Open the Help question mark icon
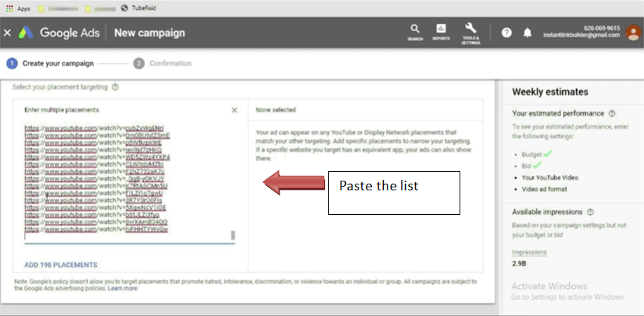 pos(507,33)
